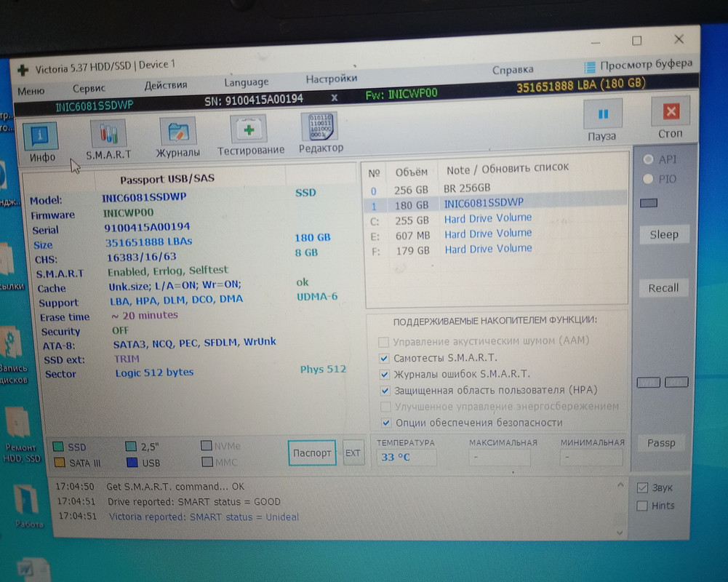Select drive 1 INIC6081SSDWP row
Viewport: 728px width, 582px height.
pos(495,204)
